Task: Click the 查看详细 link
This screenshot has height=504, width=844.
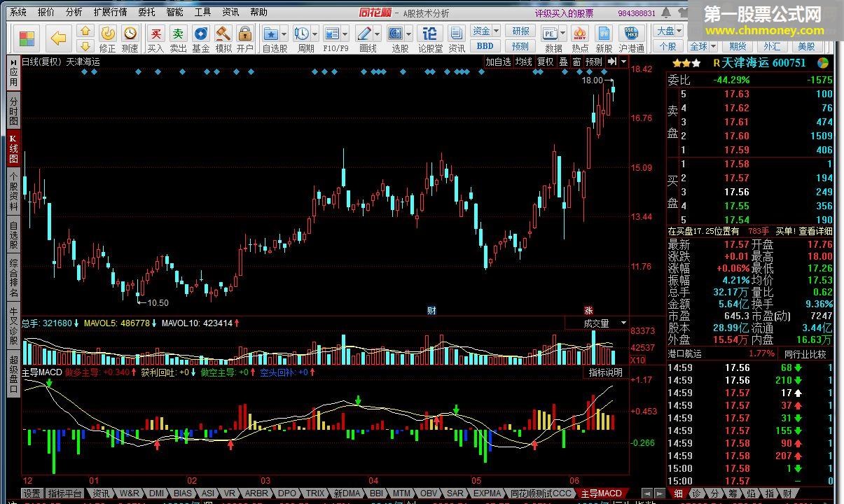Action: coord(815,231)
